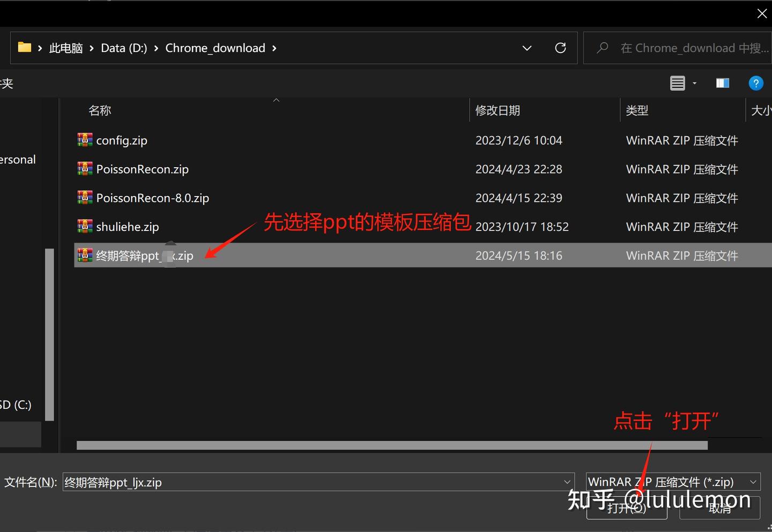Click inside the 文件名 input field

[268, 482]
